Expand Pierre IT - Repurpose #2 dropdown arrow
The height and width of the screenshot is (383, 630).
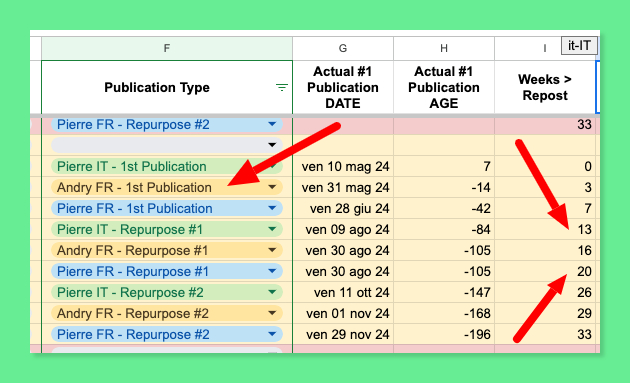pos(272,292)
